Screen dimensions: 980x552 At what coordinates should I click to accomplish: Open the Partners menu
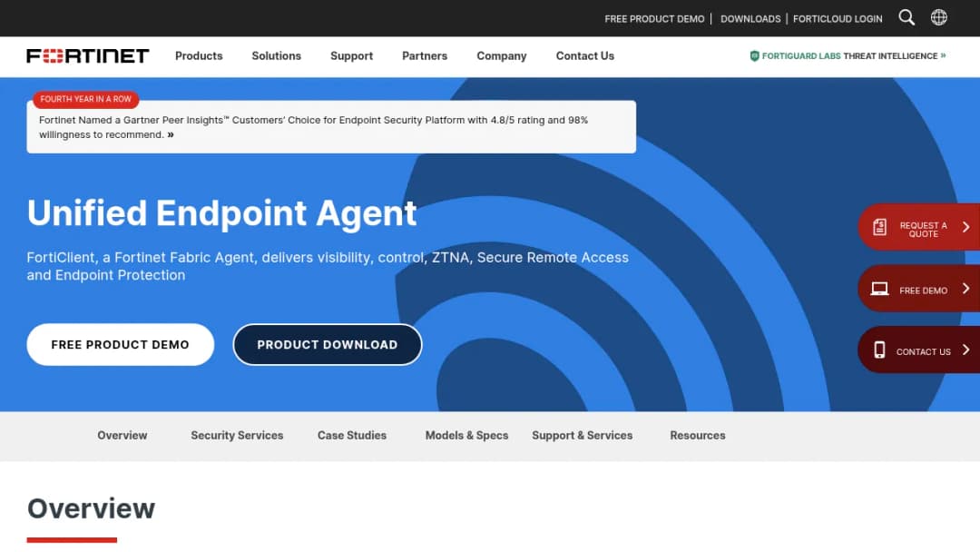pyautogui.click(x=425, y=55)
